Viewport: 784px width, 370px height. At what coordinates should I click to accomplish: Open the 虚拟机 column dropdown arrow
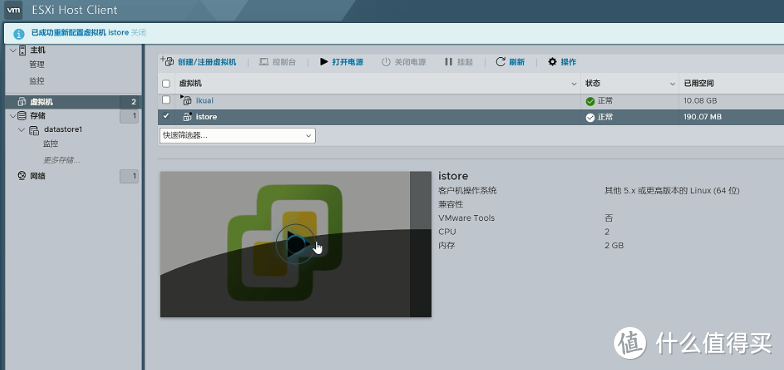574,84
